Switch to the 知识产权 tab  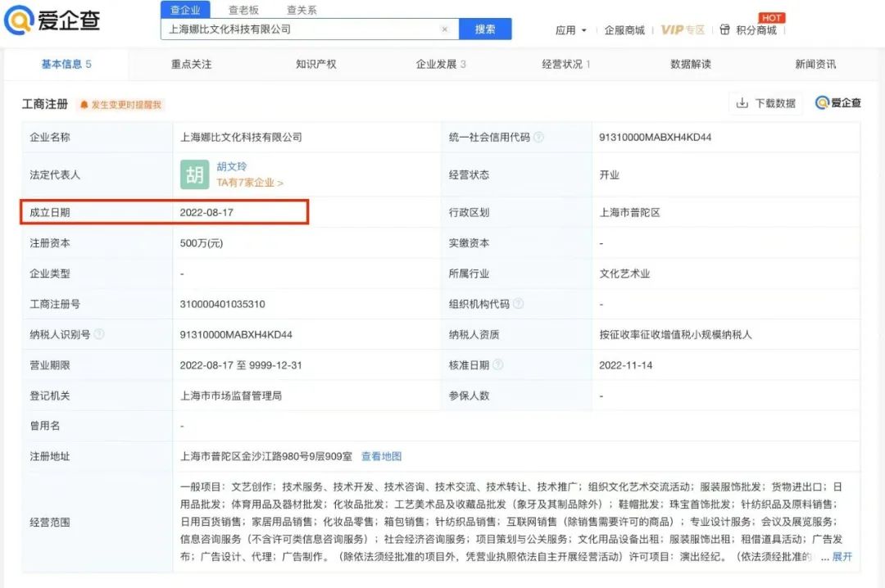click(x=314, y=64)
